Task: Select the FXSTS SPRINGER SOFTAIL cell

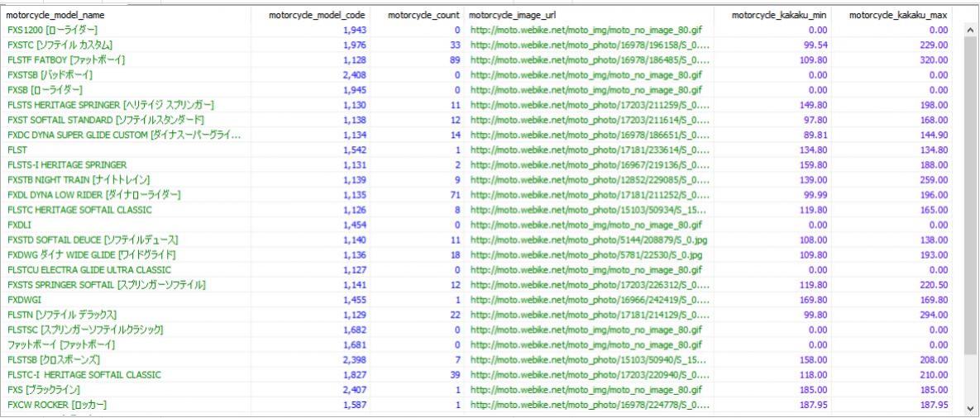Action: (x=125, y=284)
